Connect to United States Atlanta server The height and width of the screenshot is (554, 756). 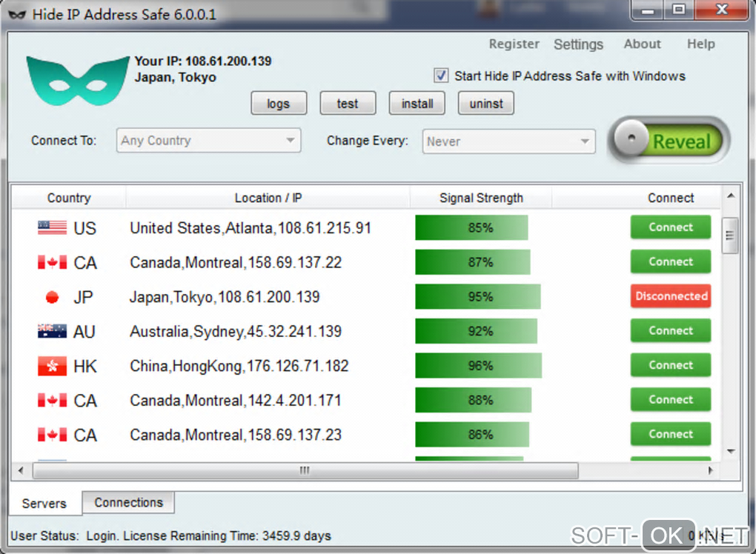(x=671, y=227)
